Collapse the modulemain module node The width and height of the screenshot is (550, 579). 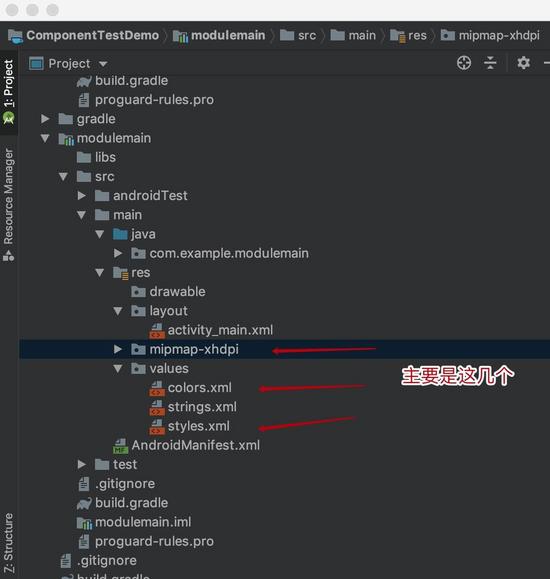(x=45, y=138)
